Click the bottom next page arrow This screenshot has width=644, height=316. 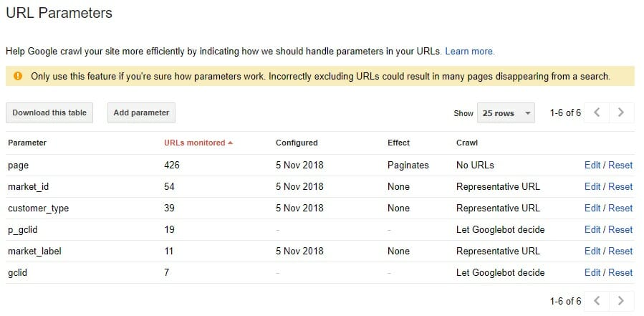[621, 301]
